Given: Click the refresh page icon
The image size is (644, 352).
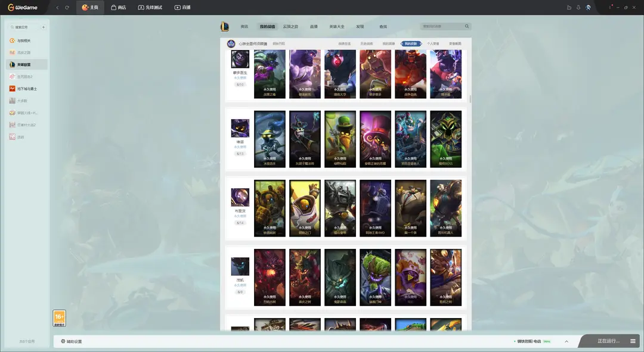Looking at the screenshot, I should [x=67, y=7].
